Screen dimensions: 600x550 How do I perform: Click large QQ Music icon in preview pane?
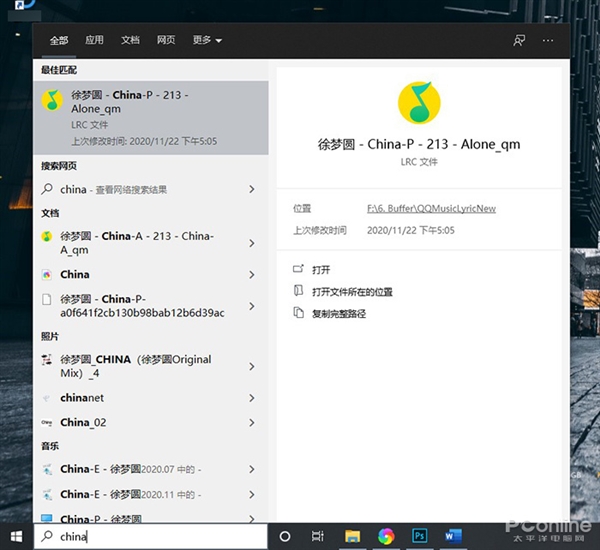point(419,103)
